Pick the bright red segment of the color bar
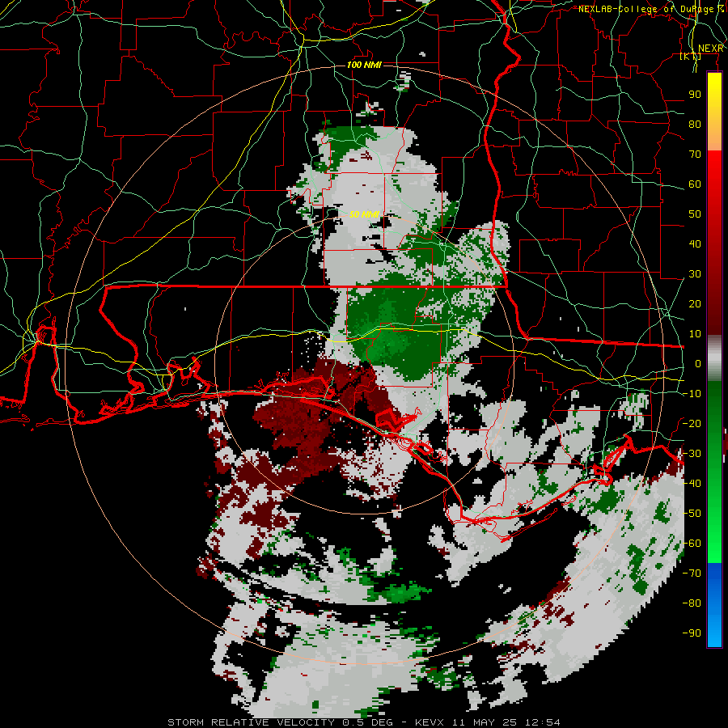728x728 pixels. point(714,167)
